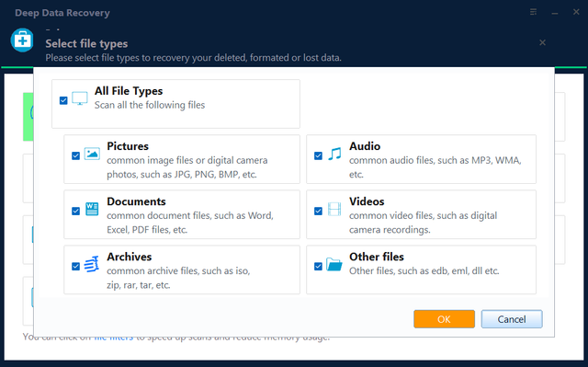Screen dimensions: 588x367
Task: Click the 'Please select file types' instruction text
Action: coord(194,58)
